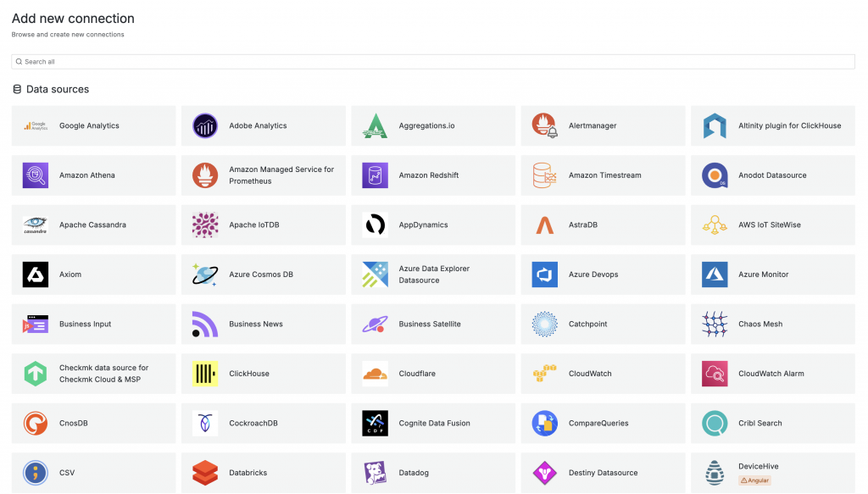Choose the Amazon Athena text label

87,175
